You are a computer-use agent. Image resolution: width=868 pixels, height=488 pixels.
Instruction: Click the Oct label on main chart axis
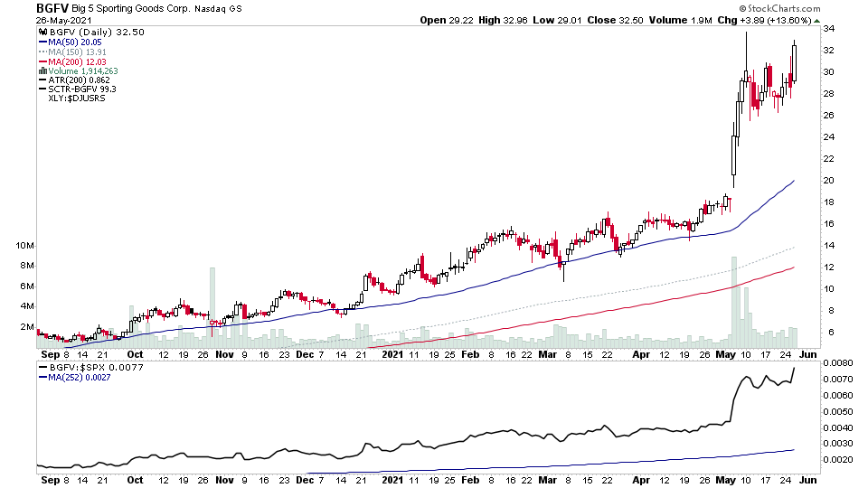pos(135,354)
